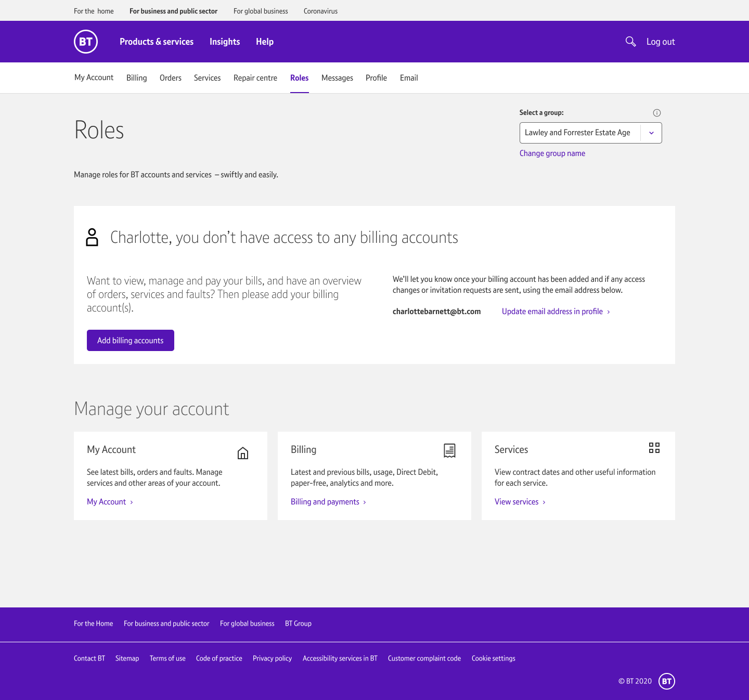Go to the Orders tab
The height and width of the screenshot is (700, 749).
(171, 78)
